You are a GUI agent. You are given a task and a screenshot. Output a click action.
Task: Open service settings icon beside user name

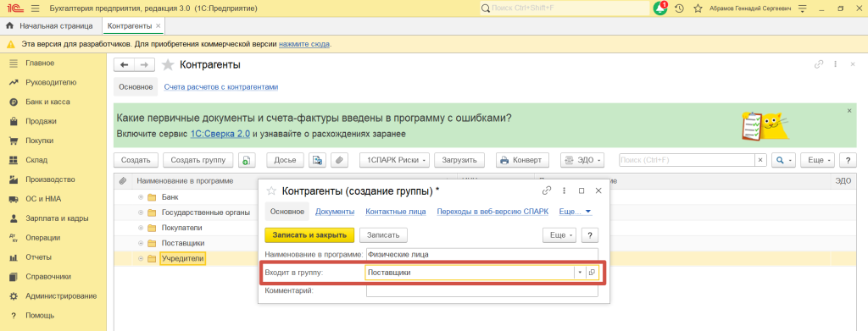click(803, 8)
